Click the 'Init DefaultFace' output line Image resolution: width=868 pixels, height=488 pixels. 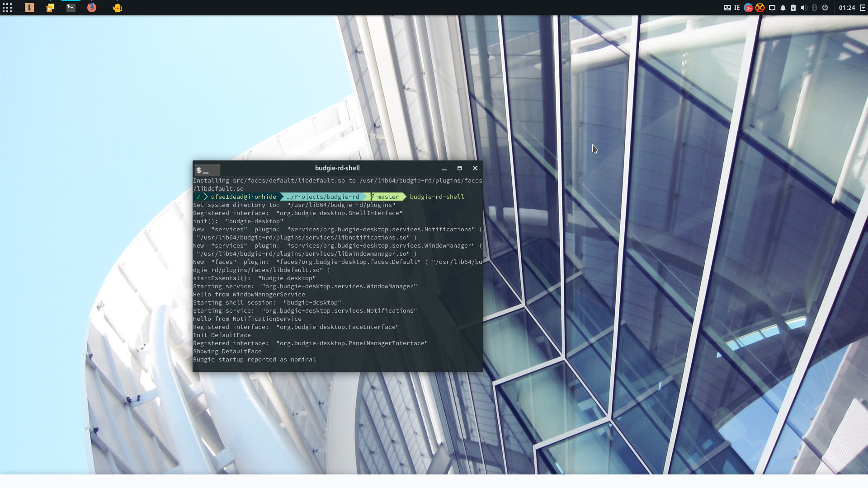[222, 335]
